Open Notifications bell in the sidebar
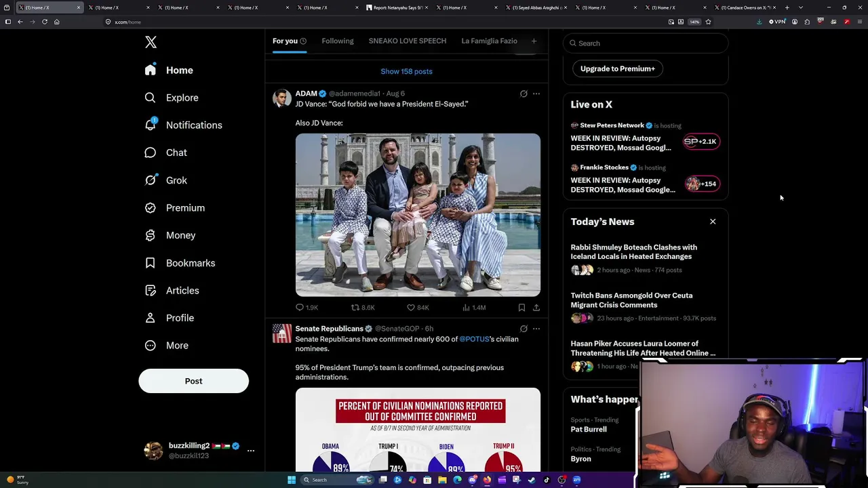 [151, 125]
